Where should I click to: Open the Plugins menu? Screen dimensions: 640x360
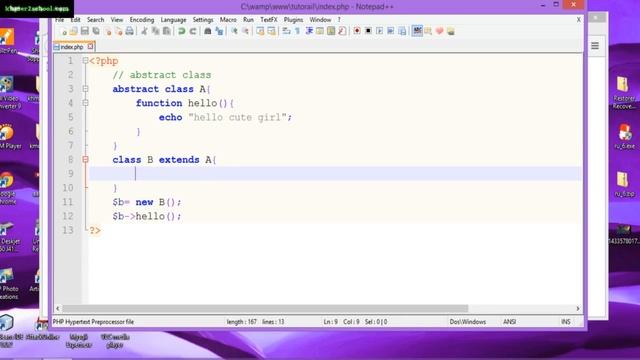pos(293,20)
